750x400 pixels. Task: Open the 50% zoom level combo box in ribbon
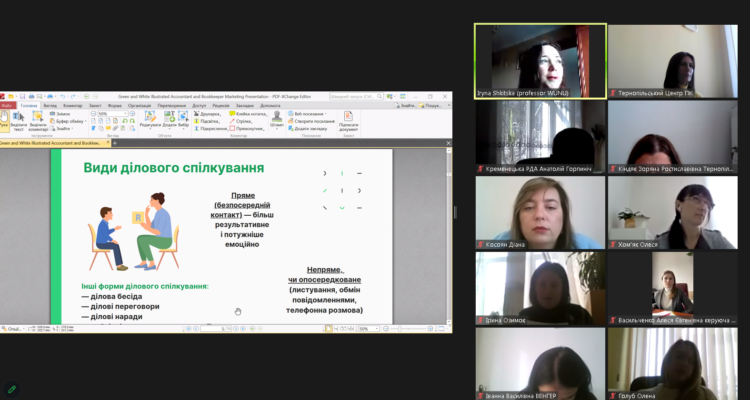(x=112, y=114)
